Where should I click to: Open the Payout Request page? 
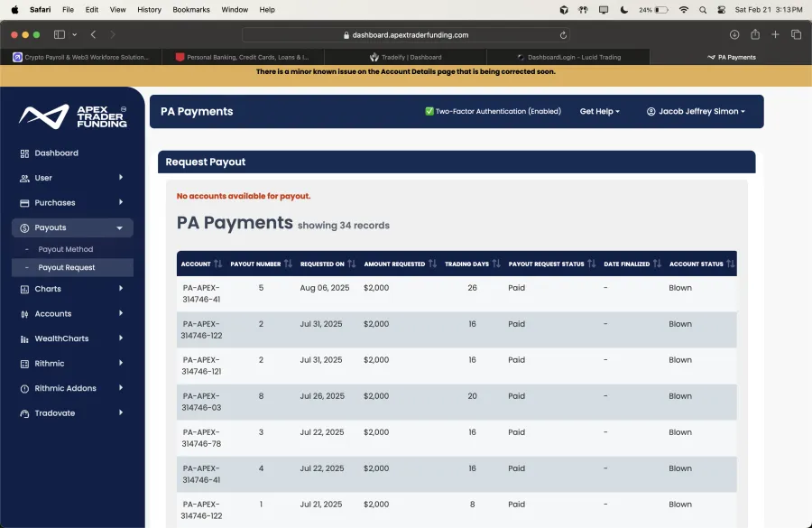pyautogui.click(x=67, y=268)
